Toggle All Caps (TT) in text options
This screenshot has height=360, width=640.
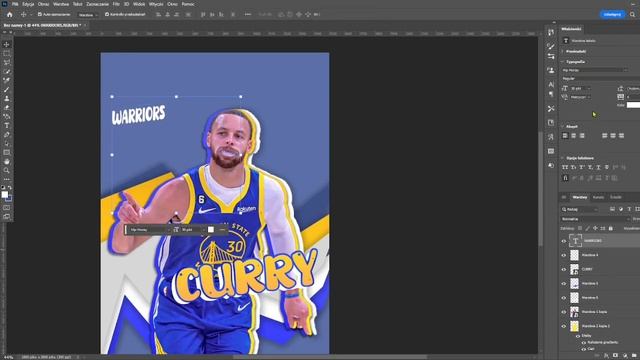[565, 167]
